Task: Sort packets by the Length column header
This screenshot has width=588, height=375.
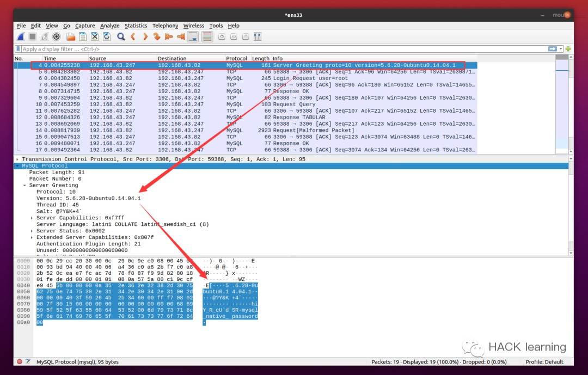Action: click(261, 58)
